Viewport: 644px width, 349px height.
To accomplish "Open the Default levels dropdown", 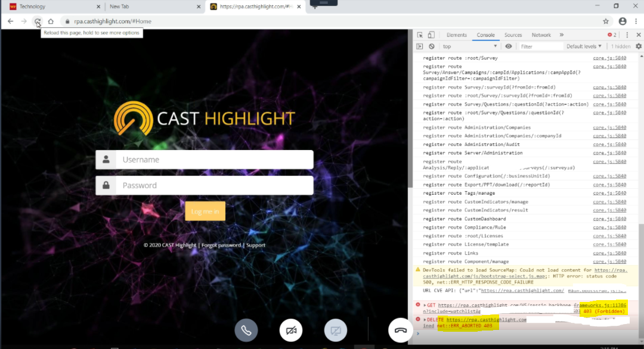I will [x=584, y=46].
